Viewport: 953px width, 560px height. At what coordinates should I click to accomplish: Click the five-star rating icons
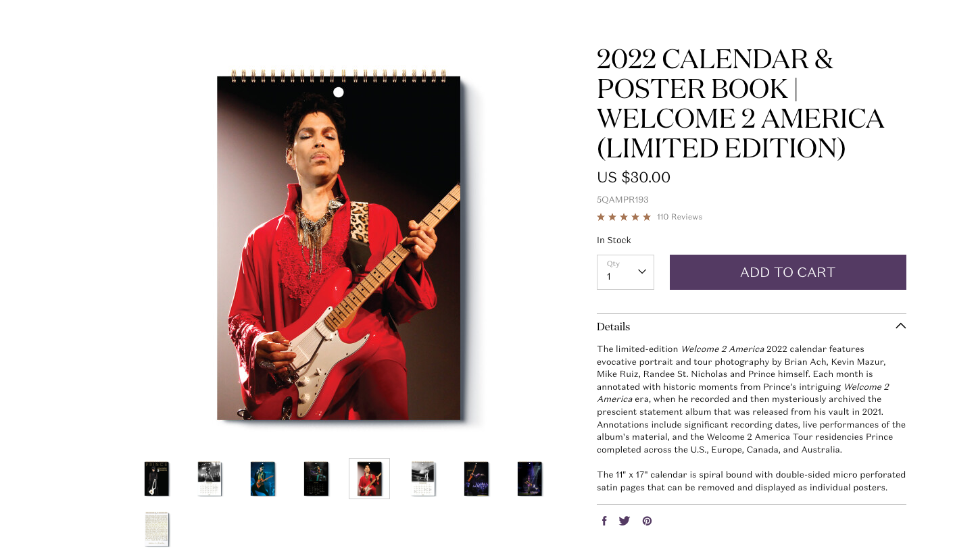click(624, 217)
